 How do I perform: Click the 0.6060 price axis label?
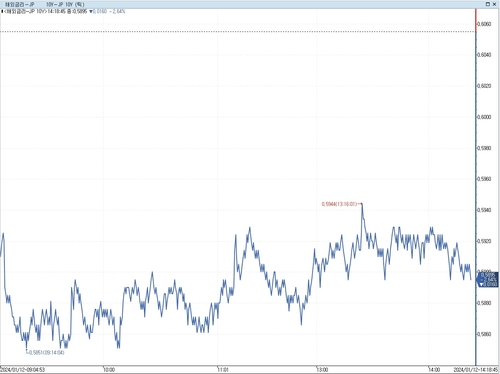click(x=484, y=24)
